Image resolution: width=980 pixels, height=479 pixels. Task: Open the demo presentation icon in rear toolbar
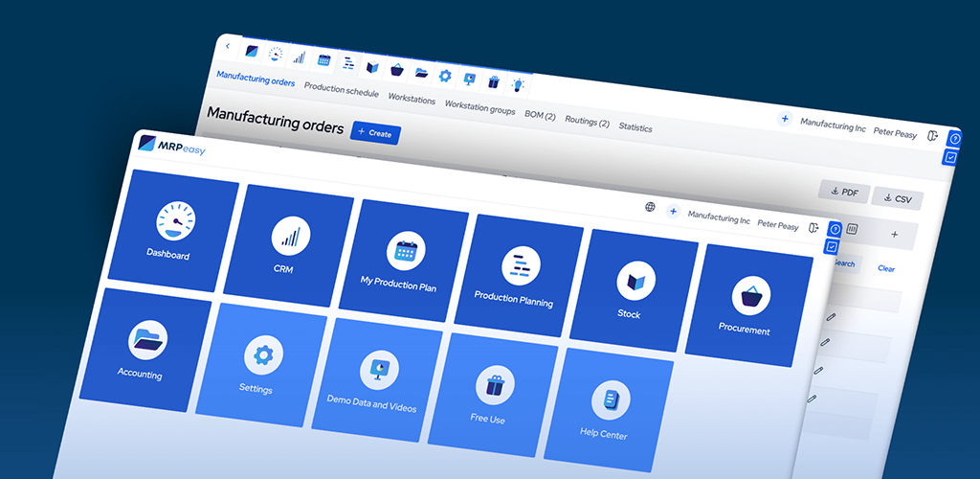469,79
